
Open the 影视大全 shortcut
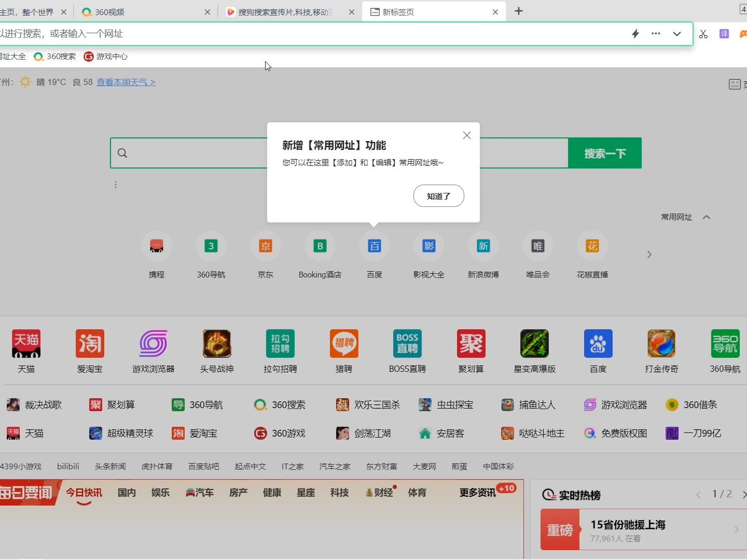click(429, 246)
